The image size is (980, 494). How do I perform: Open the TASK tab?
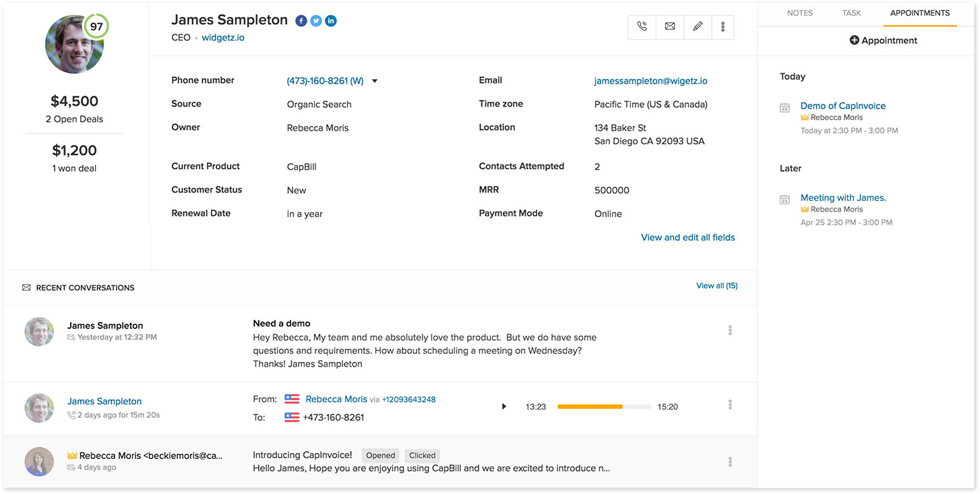click(x=851, y=12)
